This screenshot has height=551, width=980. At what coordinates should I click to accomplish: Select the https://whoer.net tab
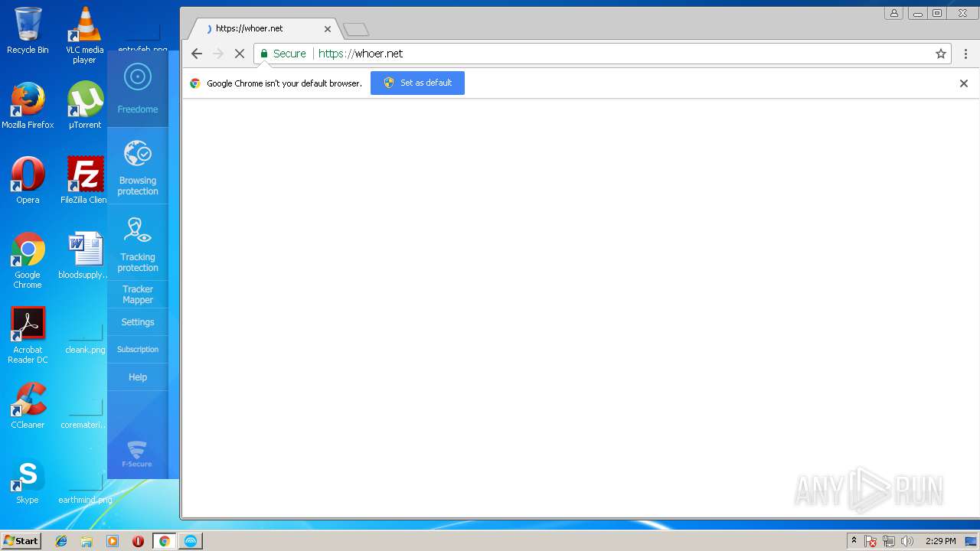click(264, 28)
